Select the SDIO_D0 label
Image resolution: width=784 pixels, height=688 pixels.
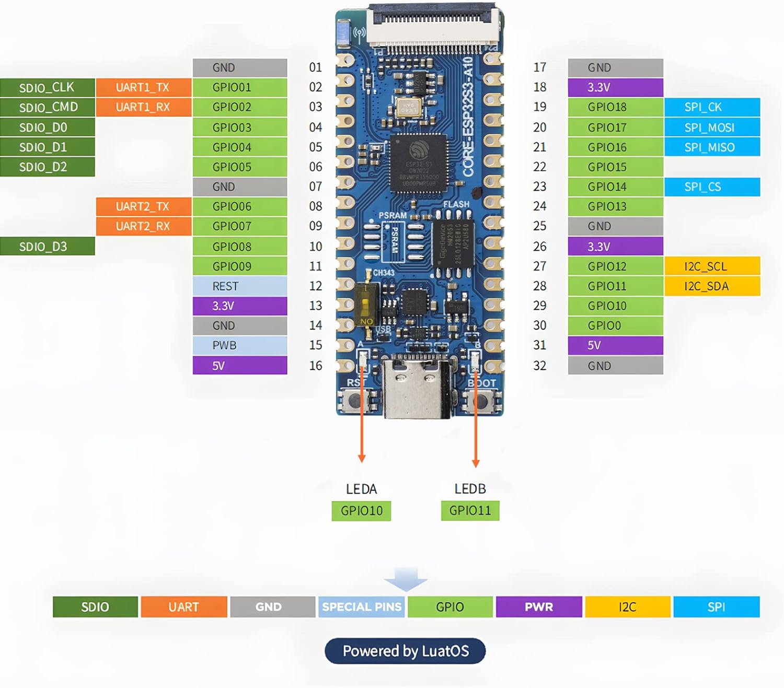click(48, 127)
